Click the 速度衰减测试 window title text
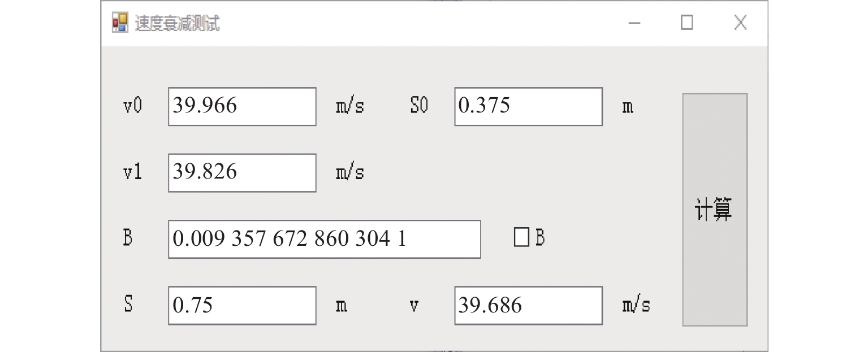 tap(177, 24)
